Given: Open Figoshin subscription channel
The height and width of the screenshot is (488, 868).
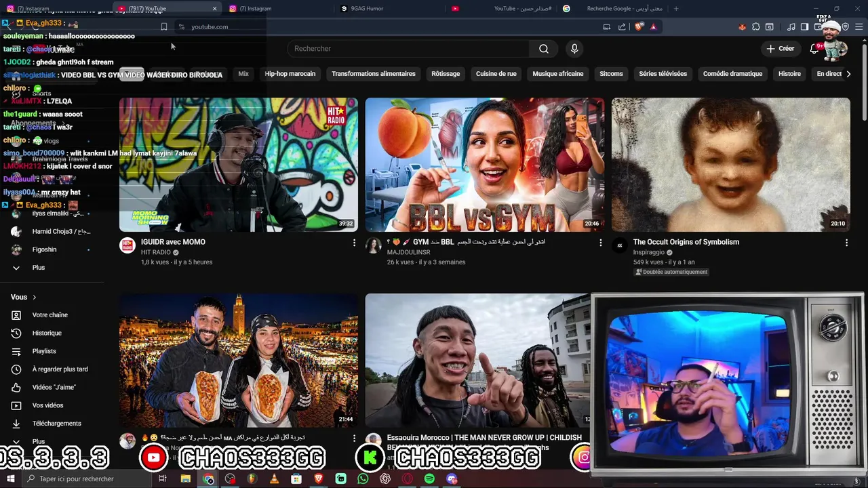Looking at the screenshot, I should (x=45, y=249).
